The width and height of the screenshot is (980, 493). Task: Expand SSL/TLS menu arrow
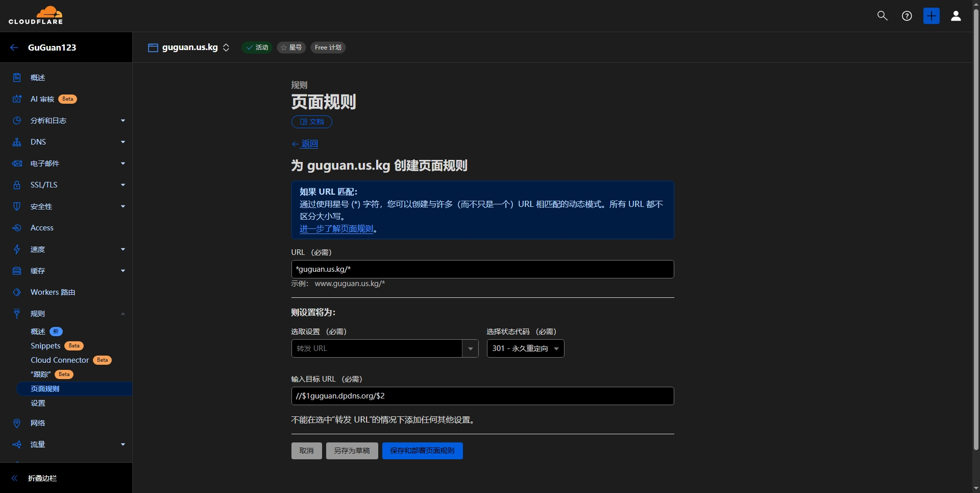pos(123,185)
